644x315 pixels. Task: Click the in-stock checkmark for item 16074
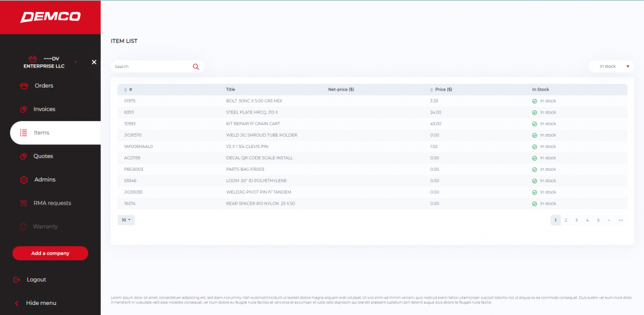[x=534, y=203]
